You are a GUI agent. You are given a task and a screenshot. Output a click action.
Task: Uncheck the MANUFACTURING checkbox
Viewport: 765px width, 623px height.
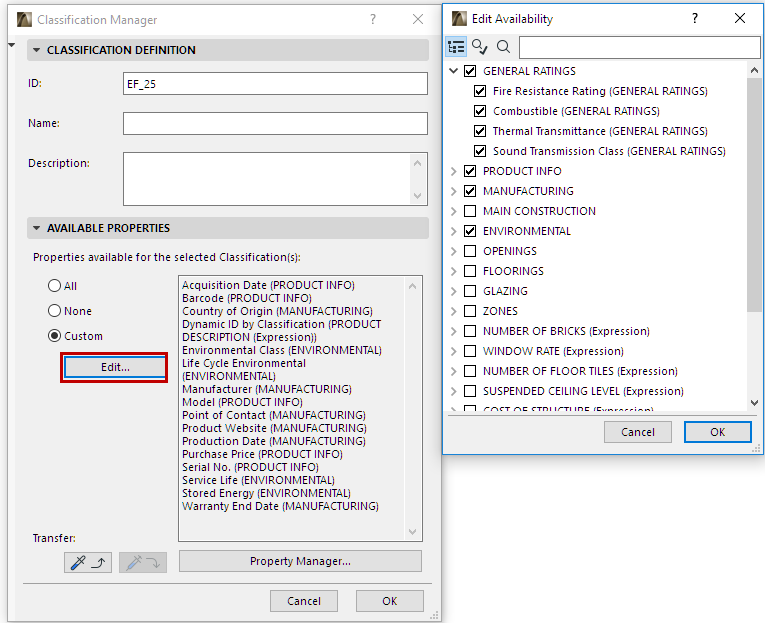(470, 191)
